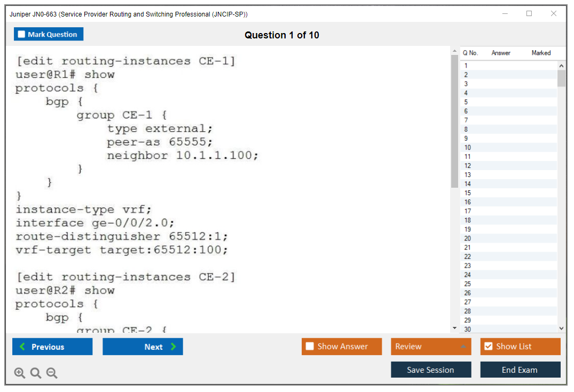Maximize the exam window
This screenshot has width=574, height=392.
click(x=529, y=14)
